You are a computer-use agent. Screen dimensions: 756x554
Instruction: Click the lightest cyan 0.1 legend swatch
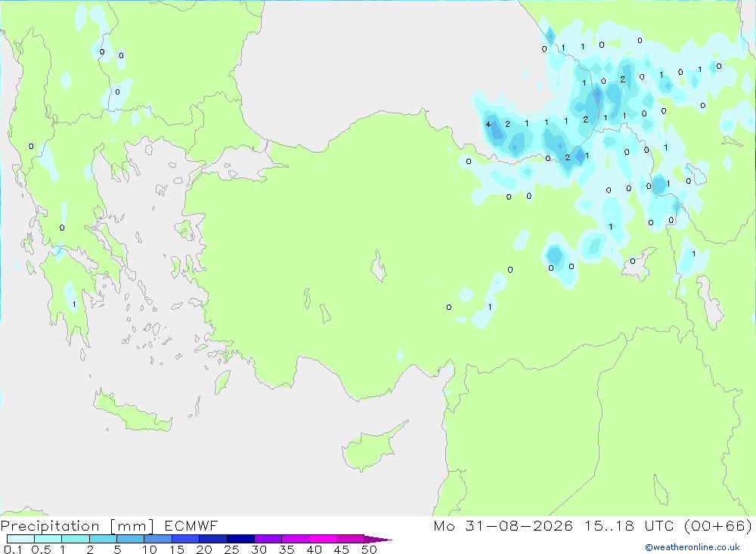pos(20,539)
